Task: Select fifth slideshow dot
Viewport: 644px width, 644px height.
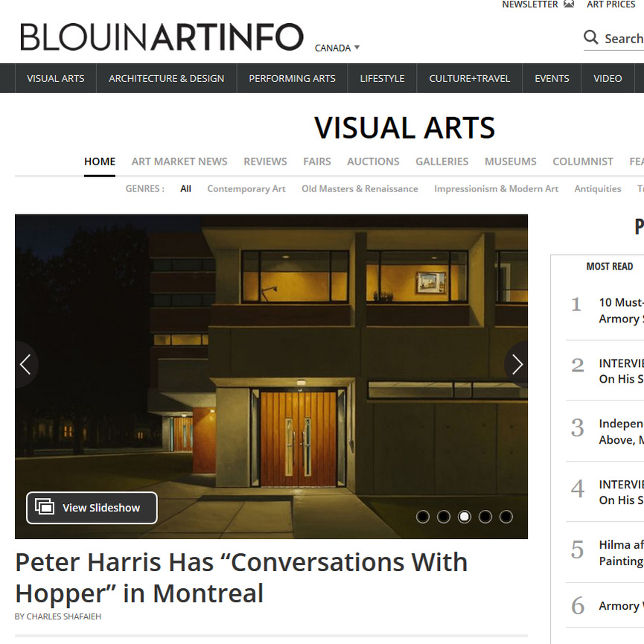Action: coord(506,516)
